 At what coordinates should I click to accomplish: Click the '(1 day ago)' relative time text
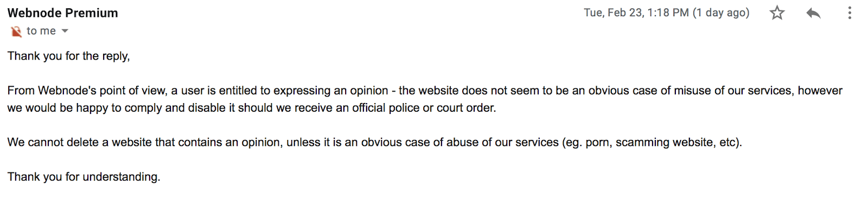pyautogui.click(x=721, y=13)
